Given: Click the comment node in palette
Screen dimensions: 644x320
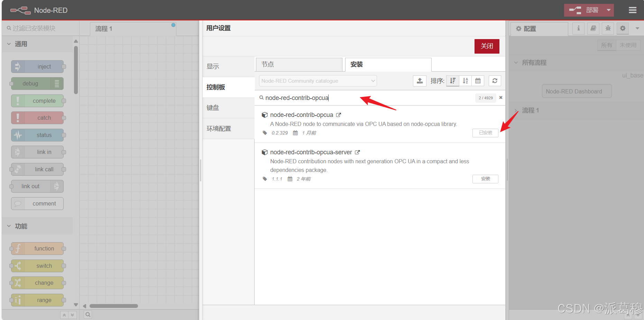Looking at the screenshot, I should (x=37, y=203).
